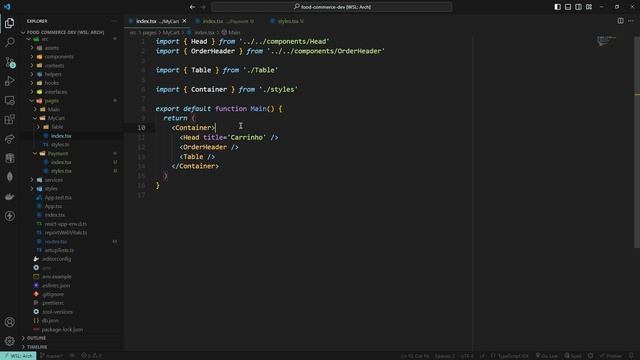
Task: Open routes.tsx in the file tree
Action: (x=56, y=241)
